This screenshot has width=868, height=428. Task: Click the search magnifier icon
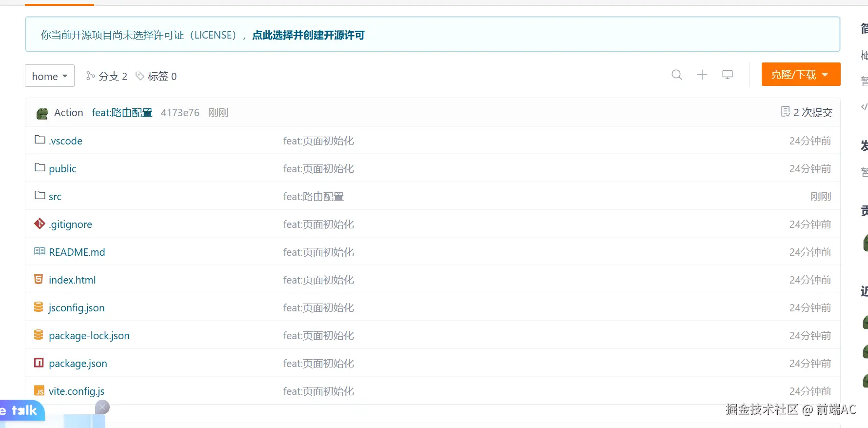pyautogui.click(x=677, y=75)
